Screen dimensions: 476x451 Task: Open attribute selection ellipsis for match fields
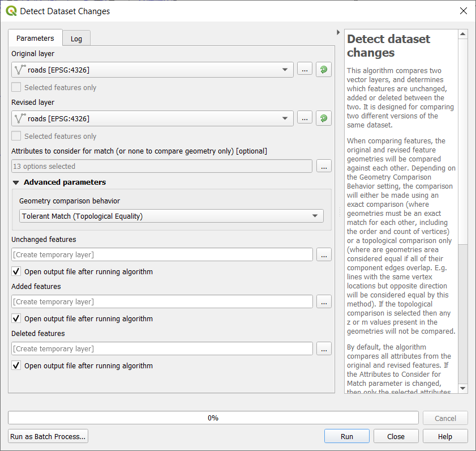[324, 167]
